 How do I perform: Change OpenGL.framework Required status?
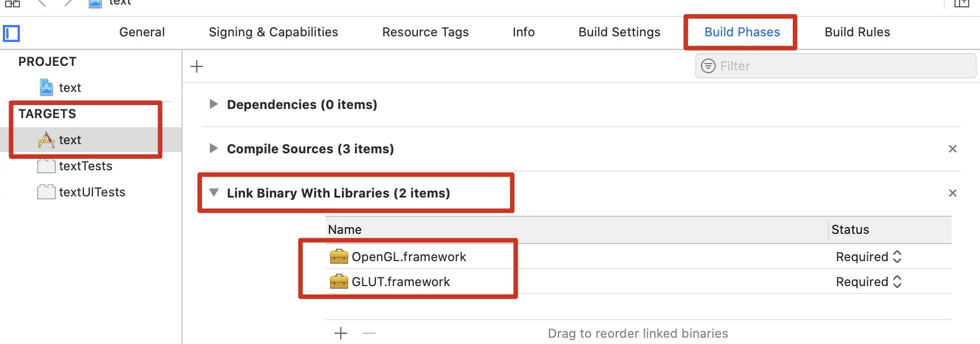click(x=868, y=257)
